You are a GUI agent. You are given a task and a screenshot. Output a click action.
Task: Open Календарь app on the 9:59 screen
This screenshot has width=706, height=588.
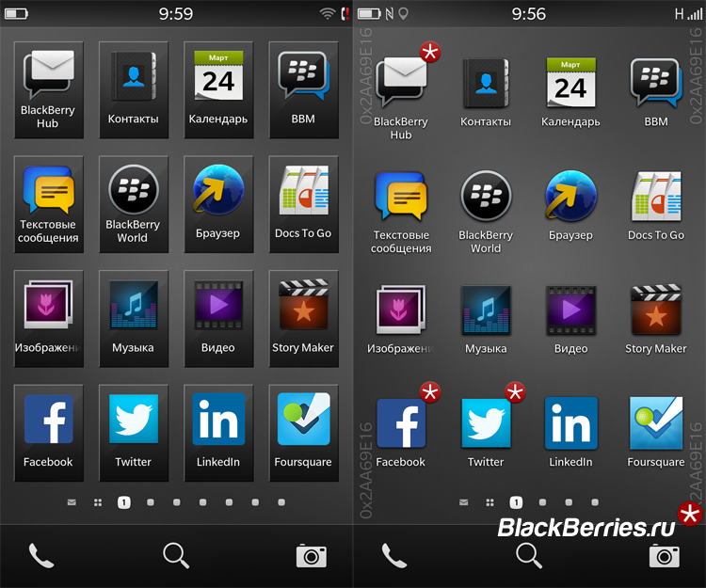pyautogui.click(x=218, y=90)
